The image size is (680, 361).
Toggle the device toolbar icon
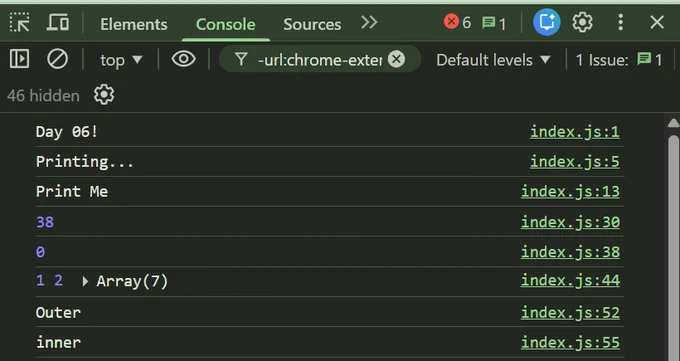(58, 23)
